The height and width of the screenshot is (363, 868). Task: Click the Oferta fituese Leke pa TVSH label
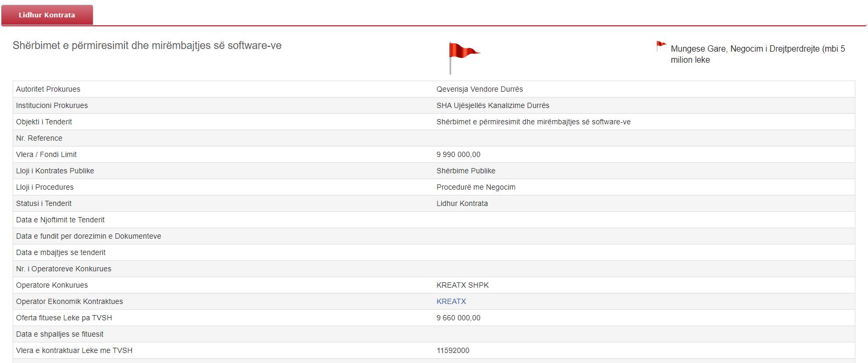pos(64,318)
